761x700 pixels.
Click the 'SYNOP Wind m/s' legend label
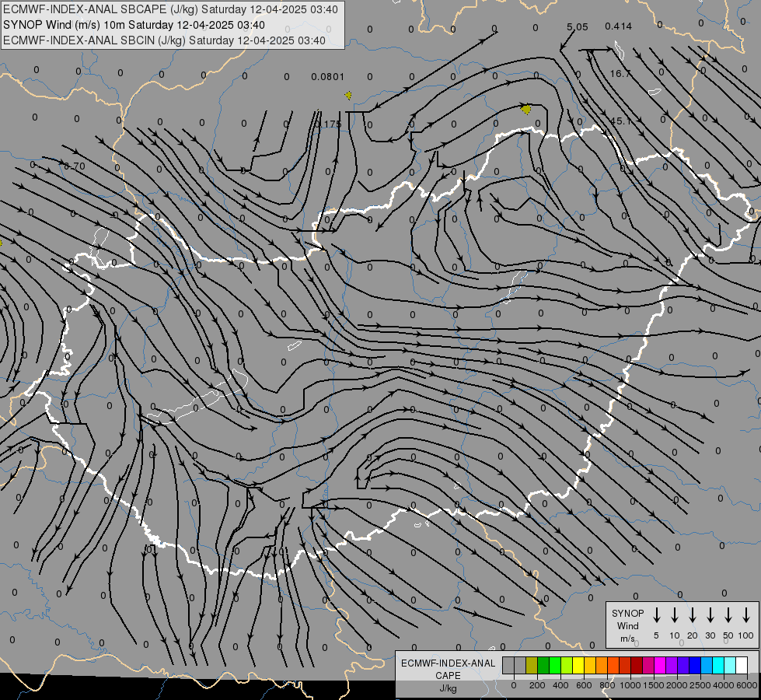coord(627,625)
